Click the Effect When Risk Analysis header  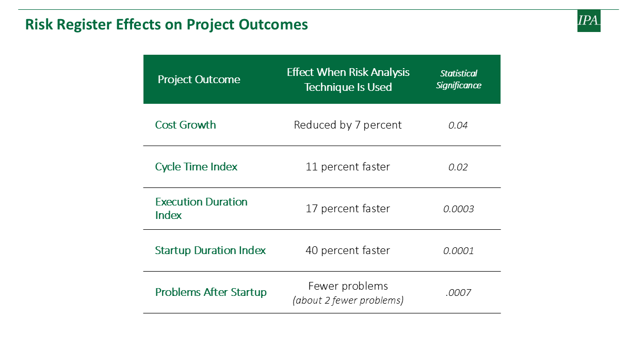(x=348, y=80)
